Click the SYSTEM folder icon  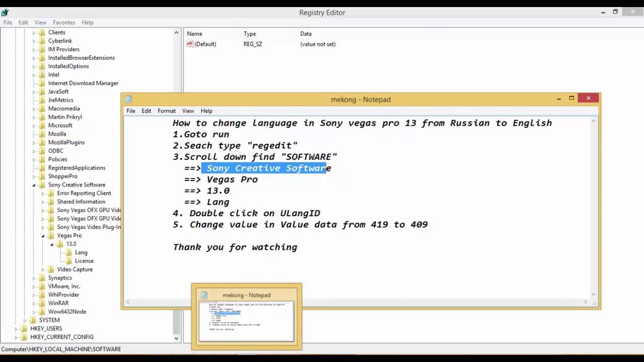click(x=33, y=320)
